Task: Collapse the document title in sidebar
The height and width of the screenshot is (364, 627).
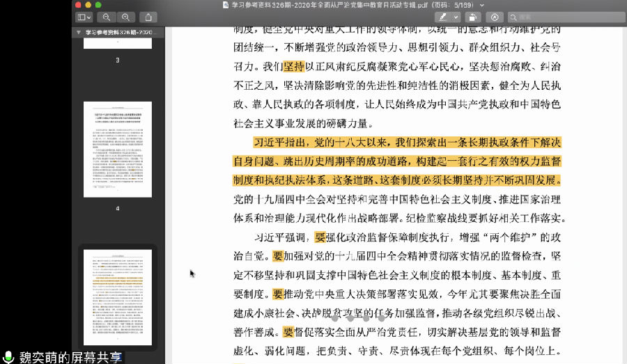Action: point(78,32)
